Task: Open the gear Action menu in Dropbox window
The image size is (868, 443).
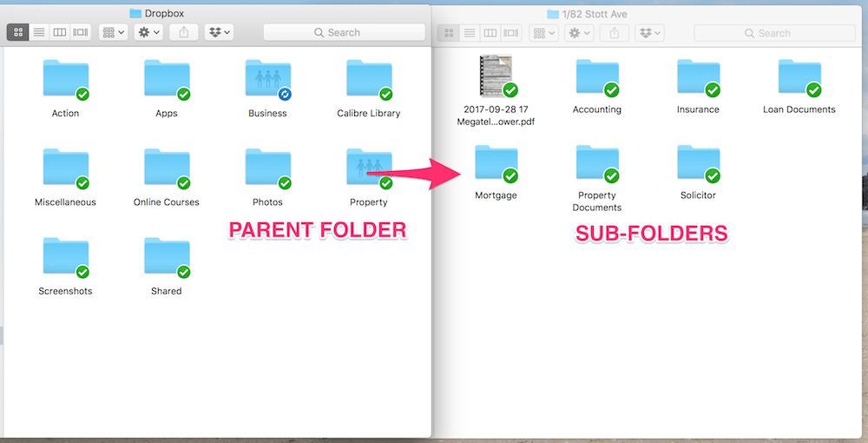Action: 147,32
